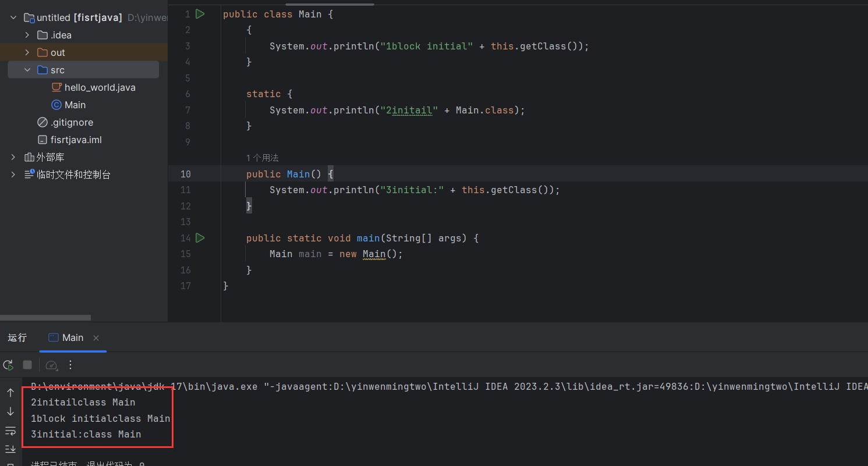This screenshot has height=466, width=868.
Task: Click the untitled project module icon
Action: pyautogui.click(x=29, y=18)
